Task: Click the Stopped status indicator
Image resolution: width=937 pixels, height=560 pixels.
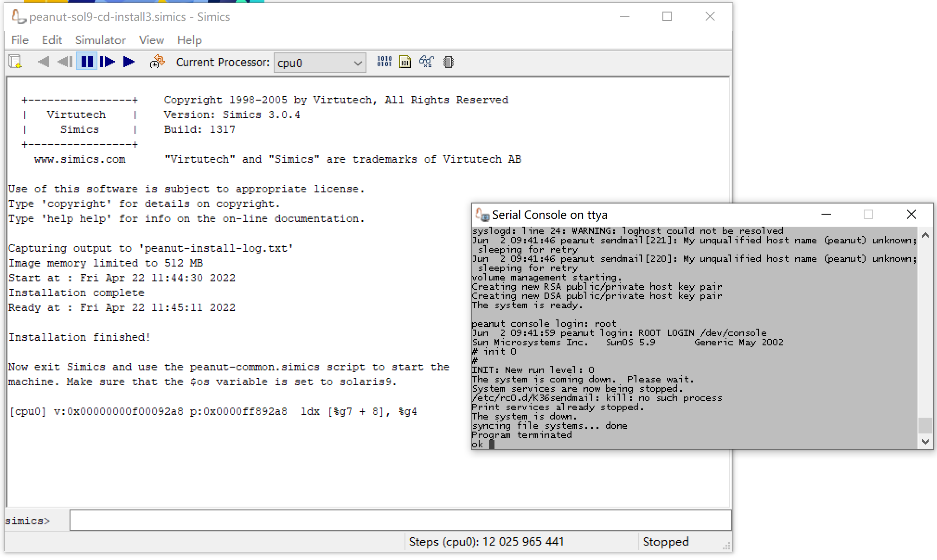Action: click(x=666, y=541)
